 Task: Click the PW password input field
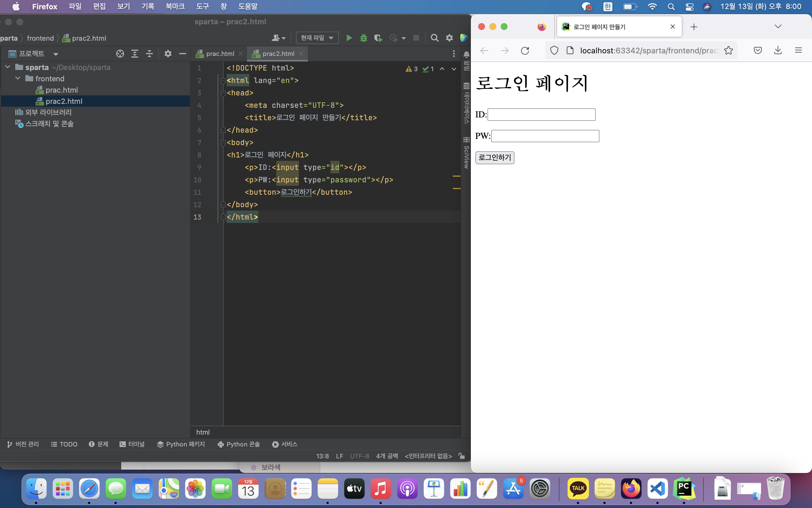tap(545, 136)
